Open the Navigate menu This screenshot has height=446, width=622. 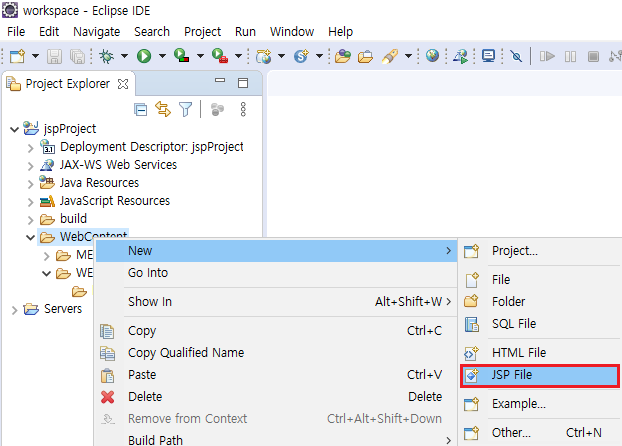tap(96, 31)
